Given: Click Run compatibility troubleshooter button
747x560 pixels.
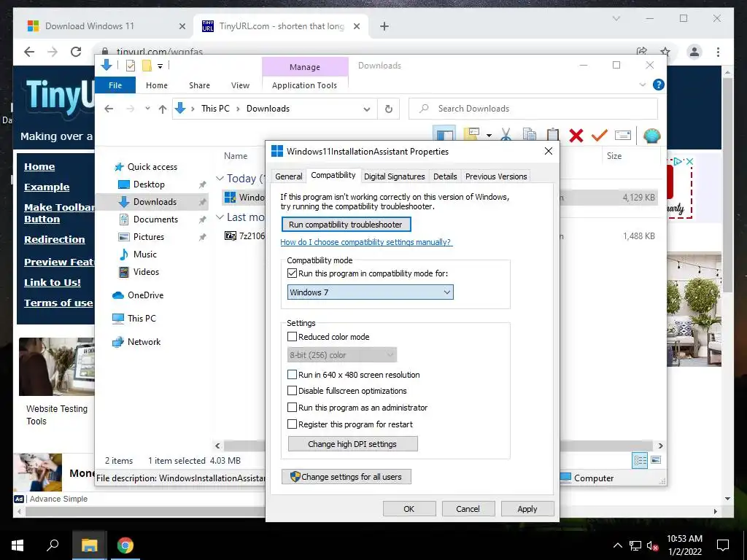Looking at the screenshot, I should pyautogui.click(x=346, y=225).
